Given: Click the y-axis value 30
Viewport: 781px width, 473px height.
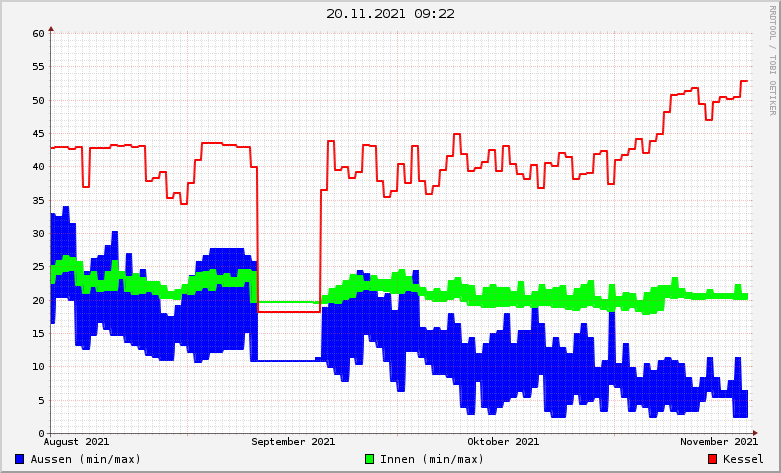Looking at the screenshot, I should point(38,234).
